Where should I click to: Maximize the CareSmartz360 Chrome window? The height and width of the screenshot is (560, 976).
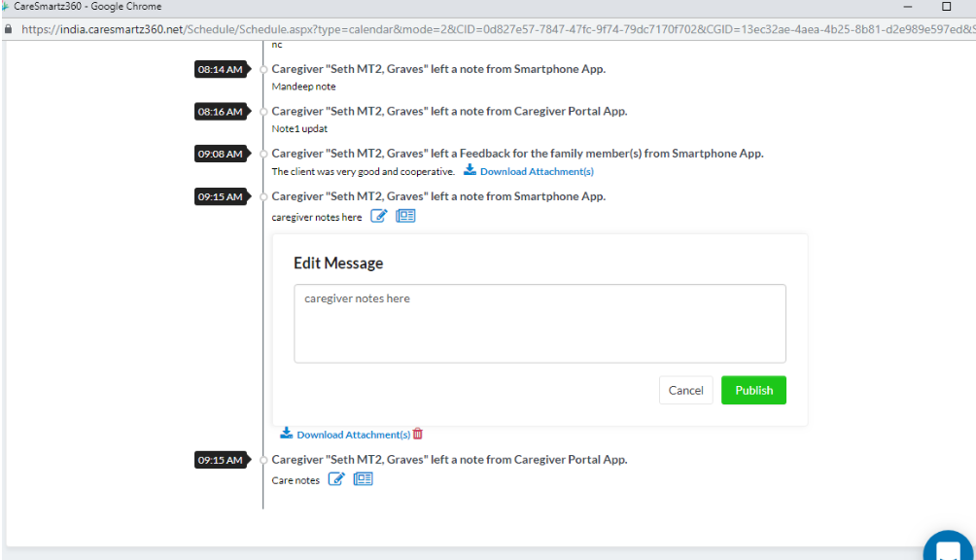946,7
